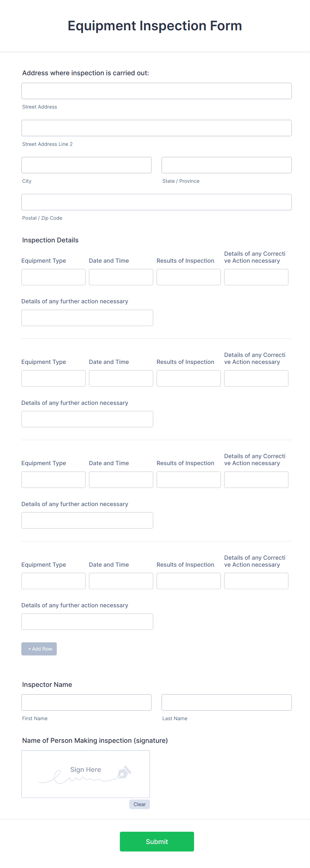Click the Sign Here signature area

[85, 773]
